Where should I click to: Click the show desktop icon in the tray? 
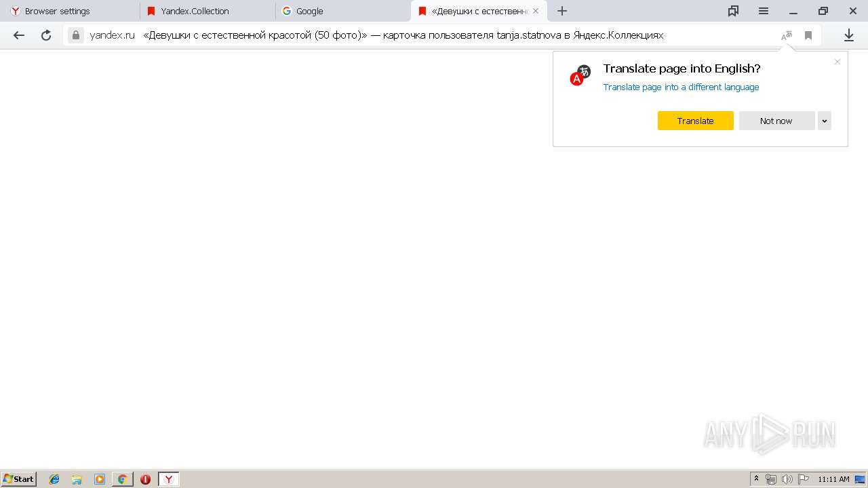pyautogui.click(x=860, y=479)
